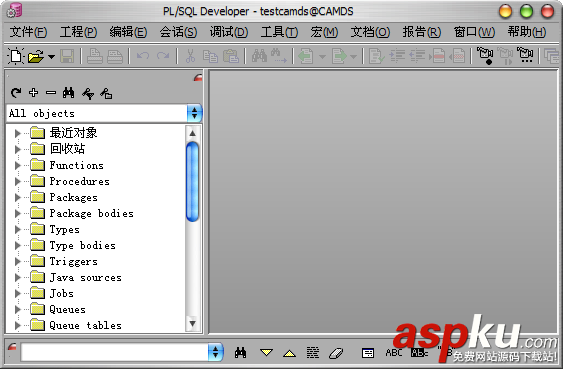Image resolution: width=563 pixels, height=369 pixels.
Task: Open the 工具(T) menu
Action: 279,32
